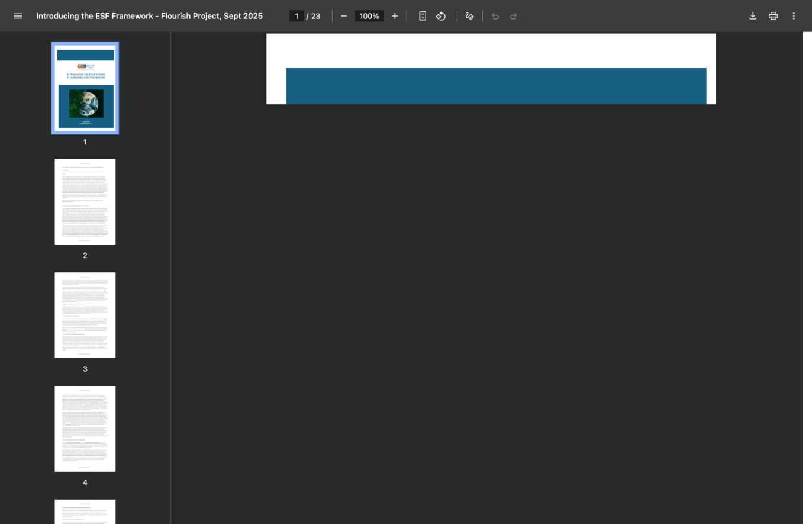Print the document with the printer icon
Screen dimensions: 812x524
tap(773, 16)
